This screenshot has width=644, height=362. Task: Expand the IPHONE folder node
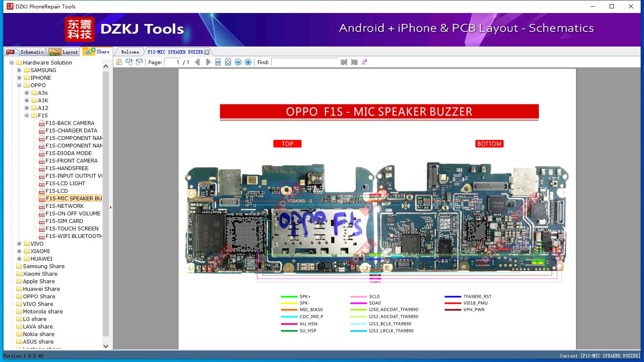(19, 78)
